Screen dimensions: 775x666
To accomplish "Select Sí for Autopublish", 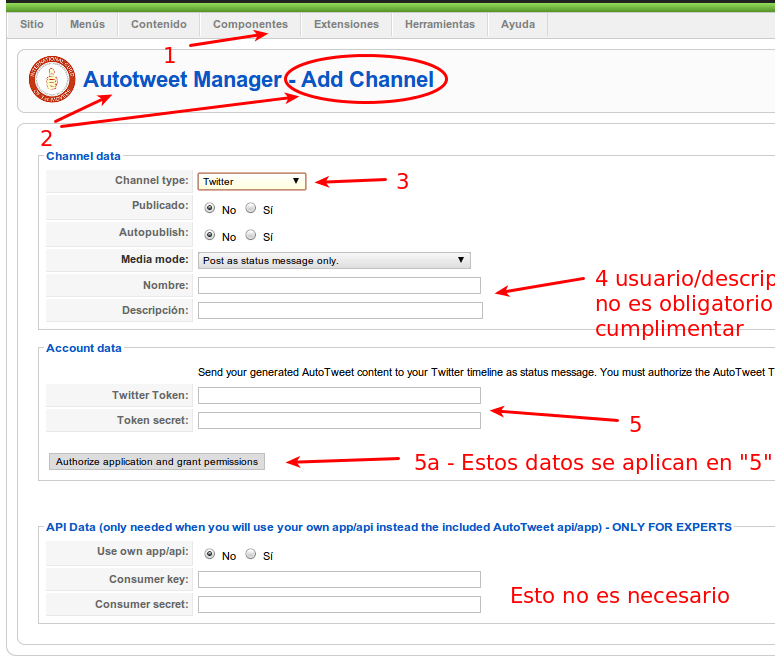I will click(x=251, y=235).
